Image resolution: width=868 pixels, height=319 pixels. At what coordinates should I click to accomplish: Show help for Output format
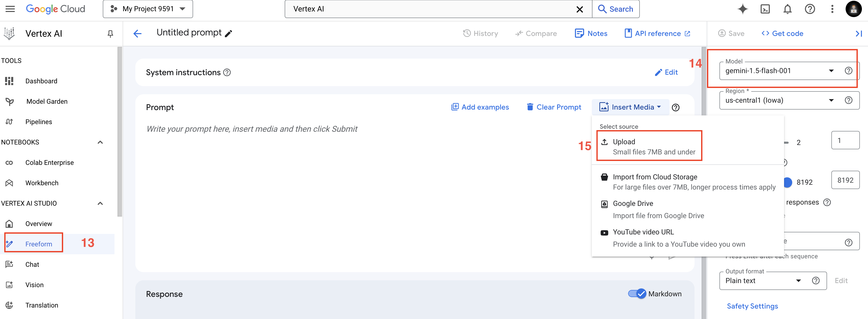815,281
